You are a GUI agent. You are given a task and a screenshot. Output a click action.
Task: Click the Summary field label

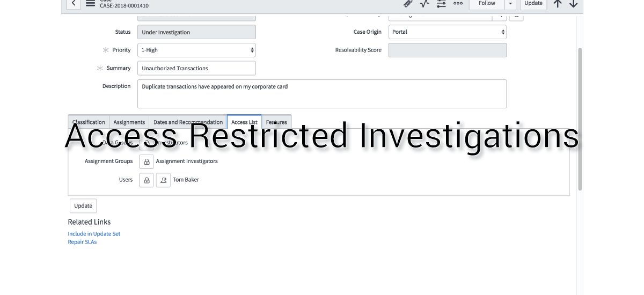[x=119, y=68]
